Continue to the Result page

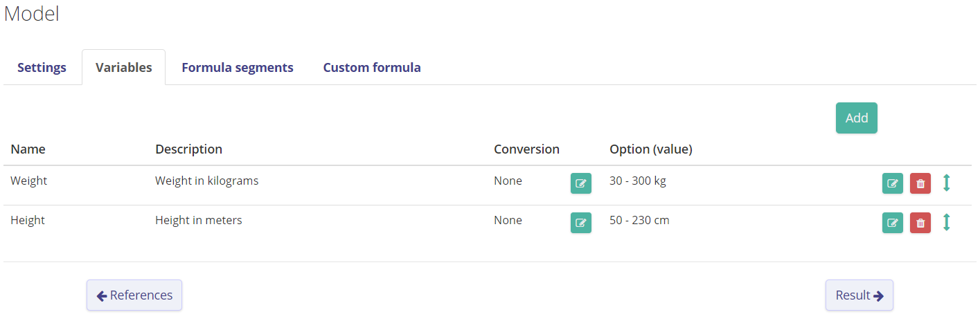[859, 295]
